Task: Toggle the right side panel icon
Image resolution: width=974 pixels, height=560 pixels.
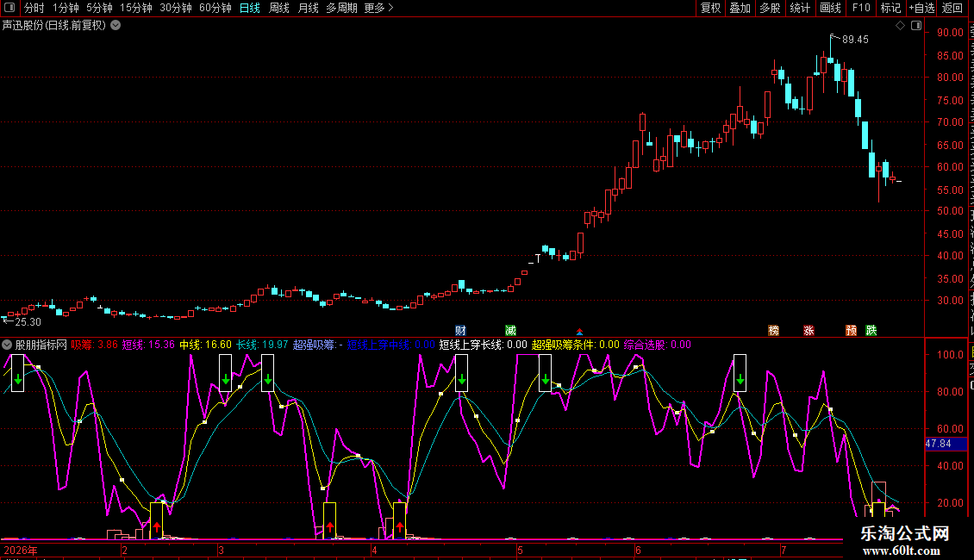Action: (916, 26)
